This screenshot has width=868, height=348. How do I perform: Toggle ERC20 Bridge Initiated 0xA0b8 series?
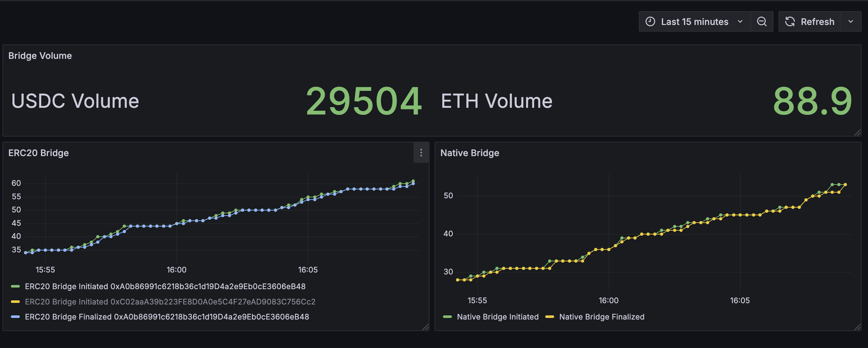click(165, 286)
